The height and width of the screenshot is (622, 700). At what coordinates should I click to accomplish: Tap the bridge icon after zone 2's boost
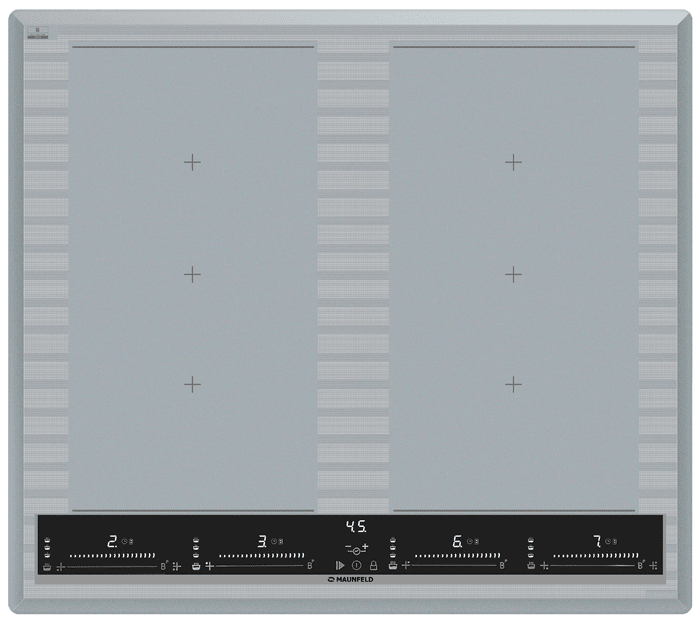(x=177, y=566)
